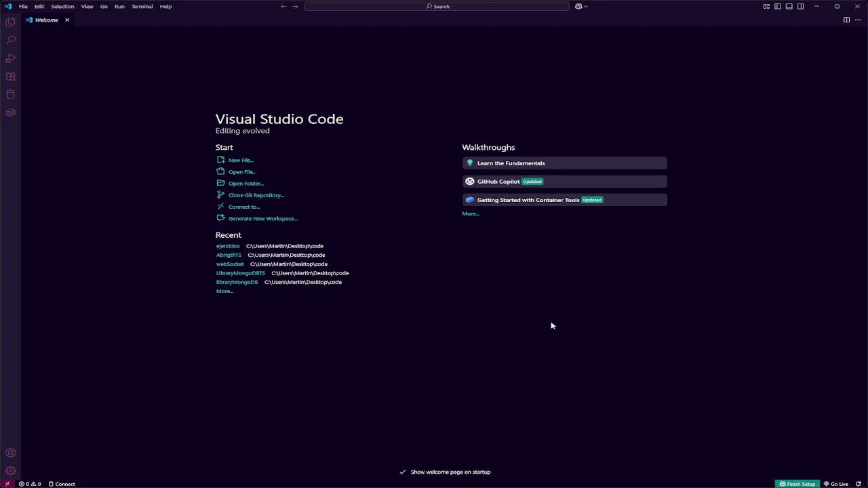Open the Selection menu
This screenshot has width=868, height=488.
(x=62, y=6)
